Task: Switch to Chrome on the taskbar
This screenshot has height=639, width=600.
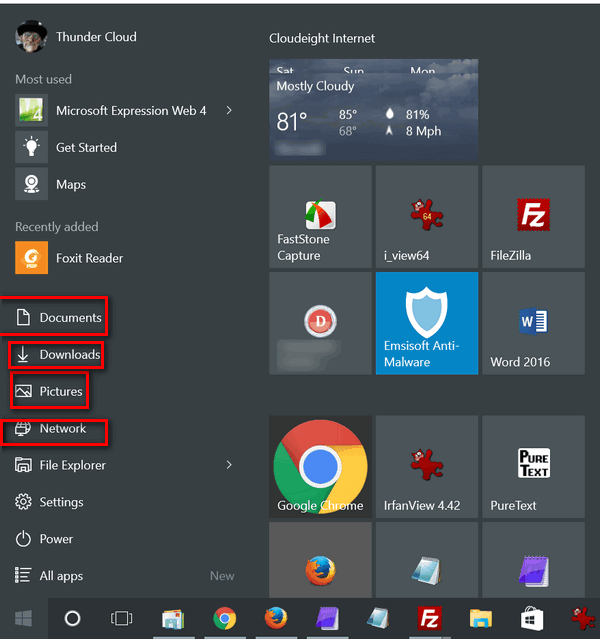Action: click(225, 618)
